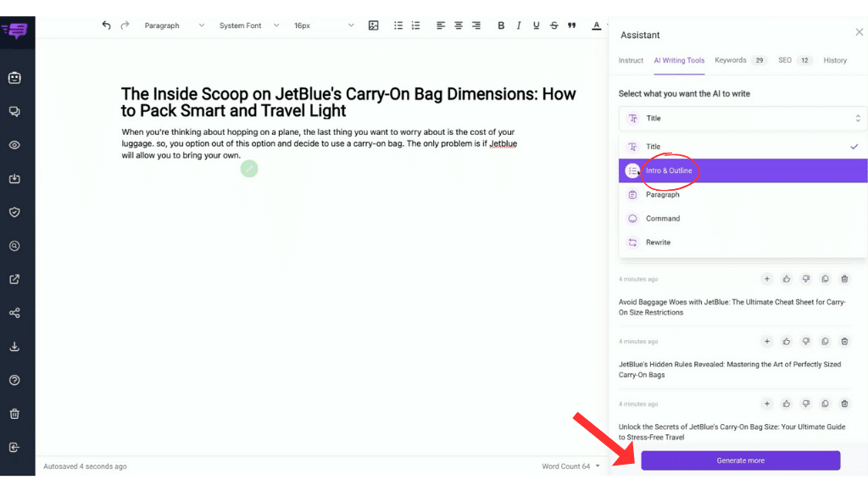Open the Paragraph style dropdown
Screen dimensions: 868x491
(175, 25)
